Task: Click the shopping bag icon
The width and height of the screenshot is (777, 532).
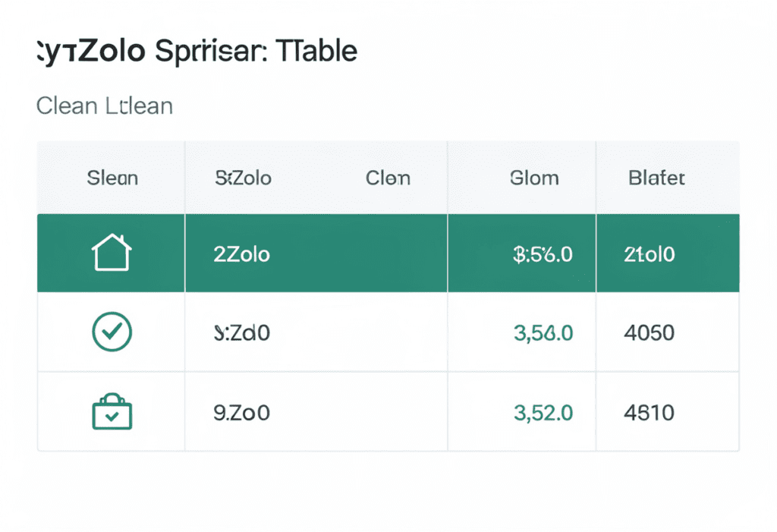Action: pyautogui.click(x=111, y=412)
